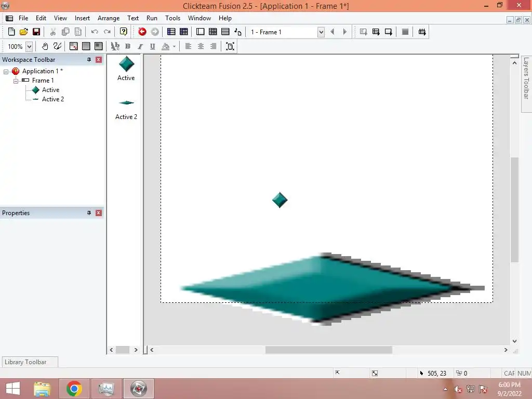
Task: Select Active 2 in the workspace tree
Action: coord(53,99)
